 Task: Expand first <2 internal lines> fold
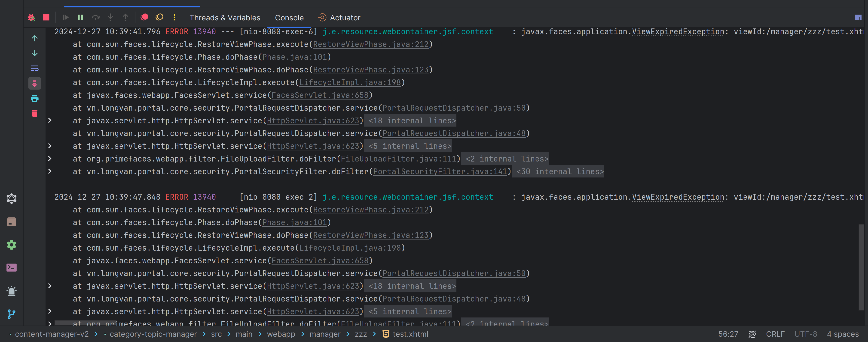pyautogui.click(x=505, y=159)
